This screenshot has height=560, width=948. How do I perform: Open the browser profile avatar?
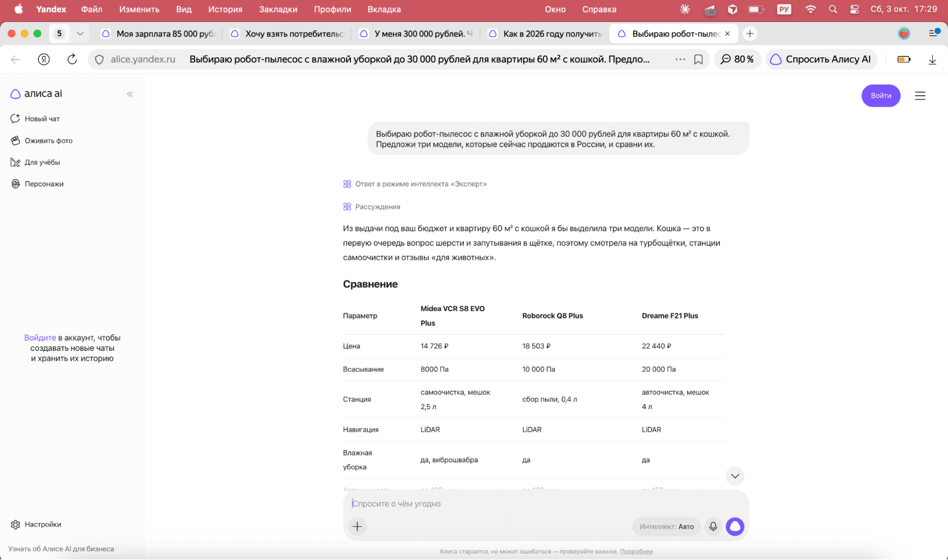coord(904,34)
